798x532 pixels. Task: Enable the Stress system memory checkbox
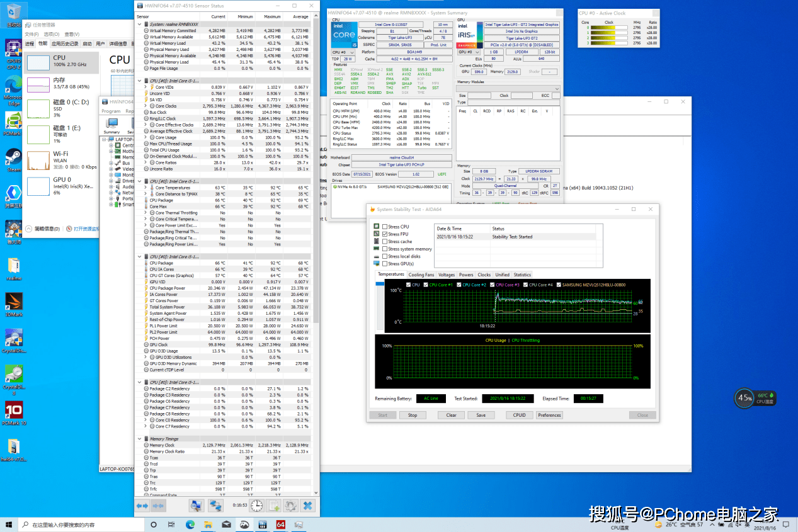385,249
